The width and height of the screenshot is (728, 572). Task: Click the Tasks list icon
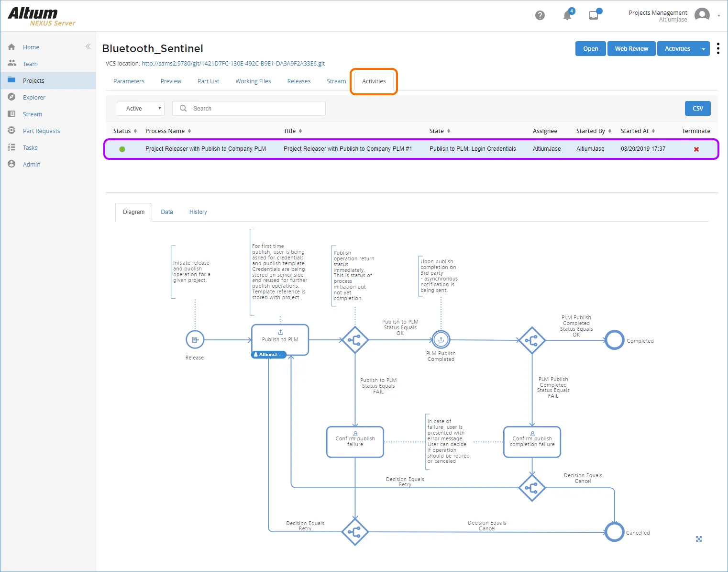coord(12,147)
